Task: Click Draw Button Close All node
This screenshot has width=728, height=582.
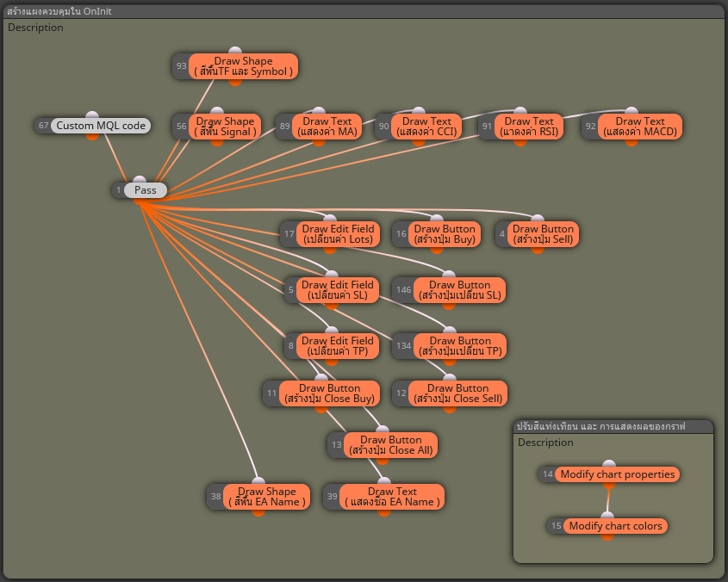Action: click(390, 445)
